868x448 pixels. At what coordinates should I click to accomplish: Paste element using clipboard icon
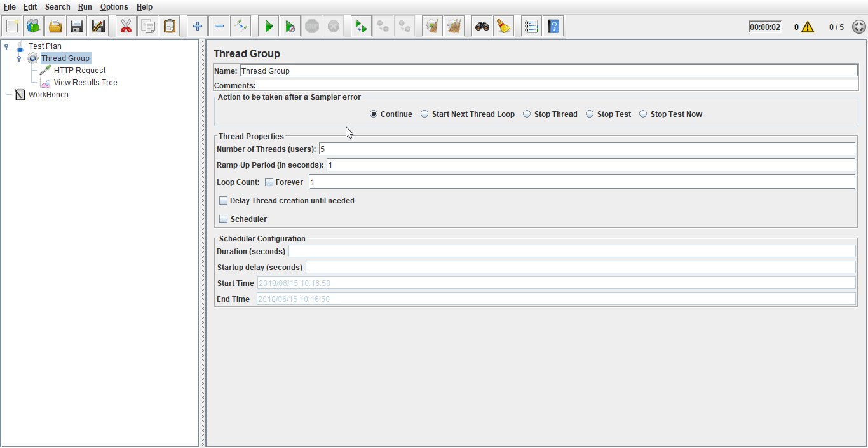pyautogui.click(x=168, y=25)
